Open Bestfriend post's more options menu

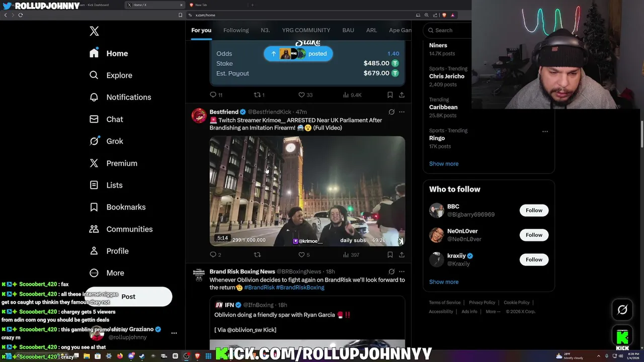[401, 112]
